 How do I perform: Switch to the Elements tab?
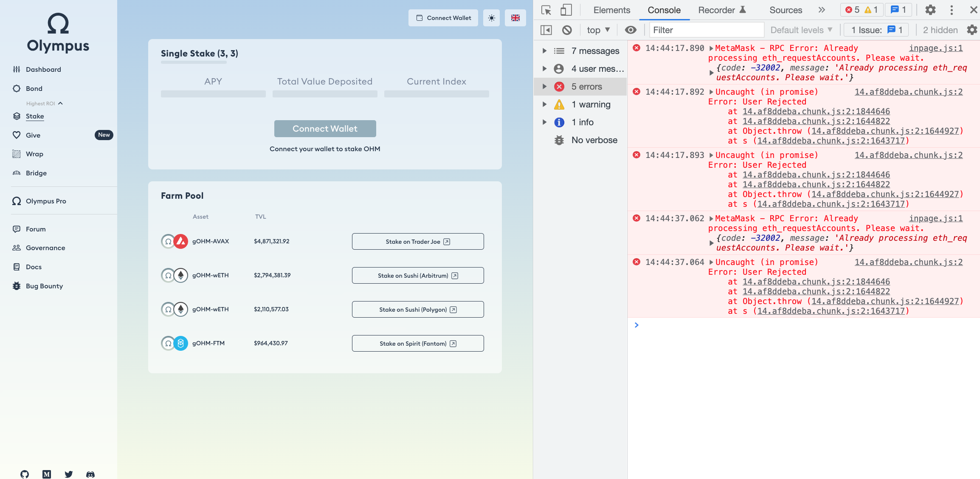[x=611, y=10]
